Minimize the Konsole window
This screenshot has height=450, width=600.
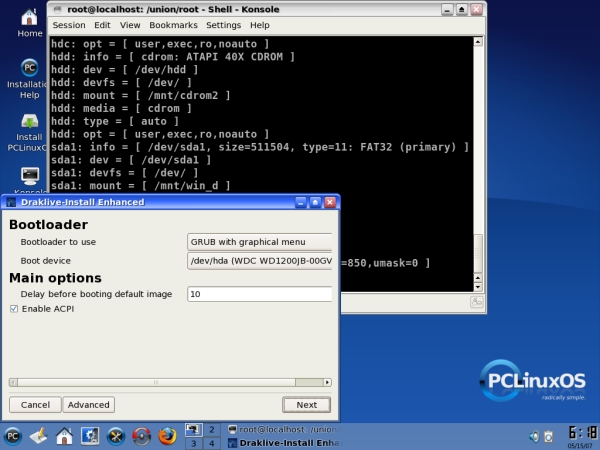click(x=447, y=9)
